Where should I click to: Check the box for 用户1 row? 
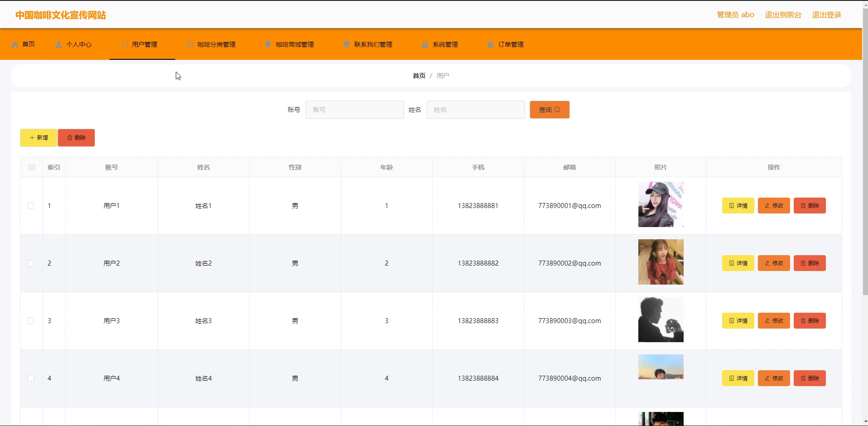click(31, 206)
